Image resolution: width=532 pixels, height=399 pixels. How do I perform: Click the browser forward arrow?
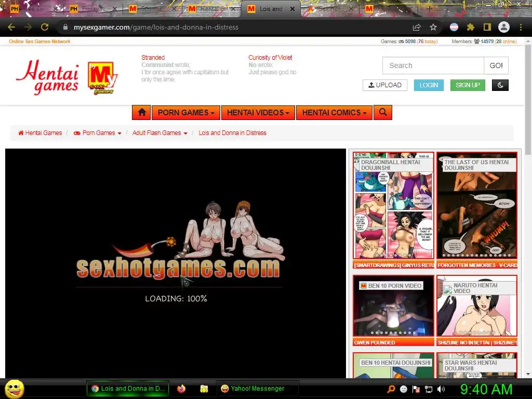point(28,27)
